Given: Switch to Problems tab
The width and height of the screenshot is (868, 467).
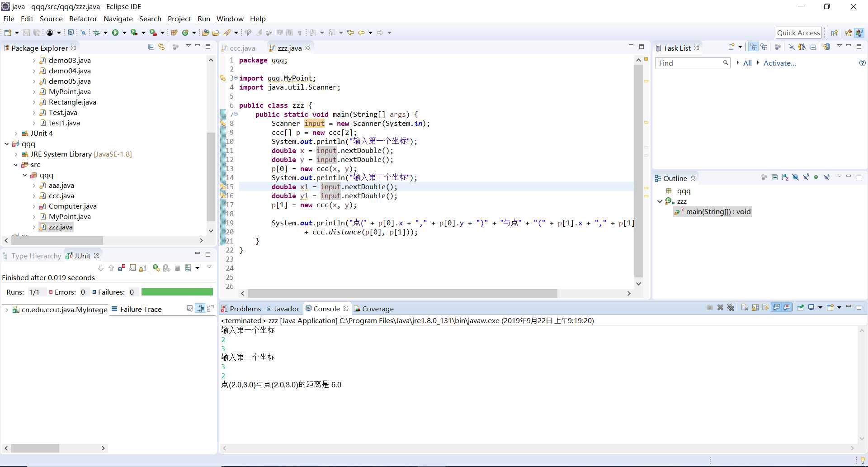Looking at the screenshot, I should click(x=241, y=309).
